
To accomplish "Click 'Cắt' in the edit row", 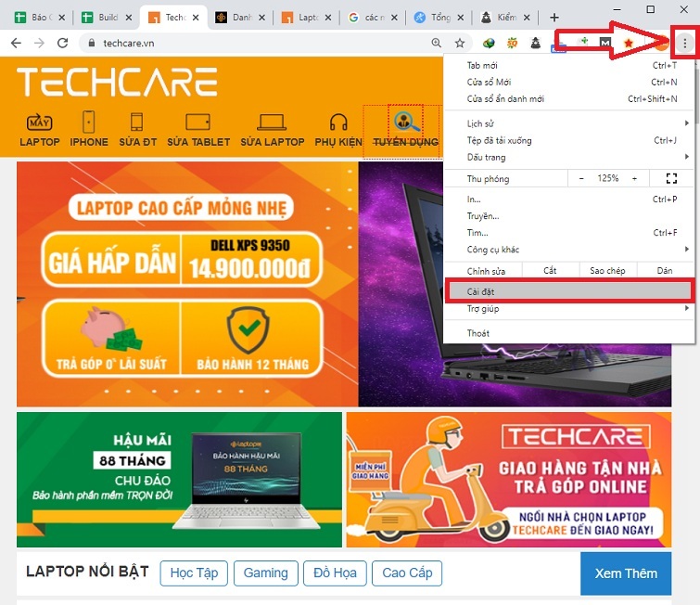I will click(x=550, y=270).
